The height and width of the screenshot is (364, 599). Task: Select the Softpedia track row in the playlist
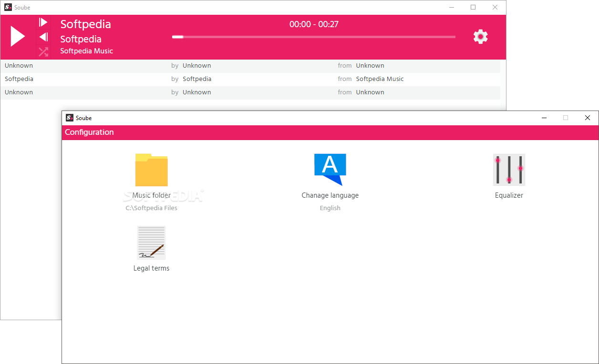[x=250, y=79]
